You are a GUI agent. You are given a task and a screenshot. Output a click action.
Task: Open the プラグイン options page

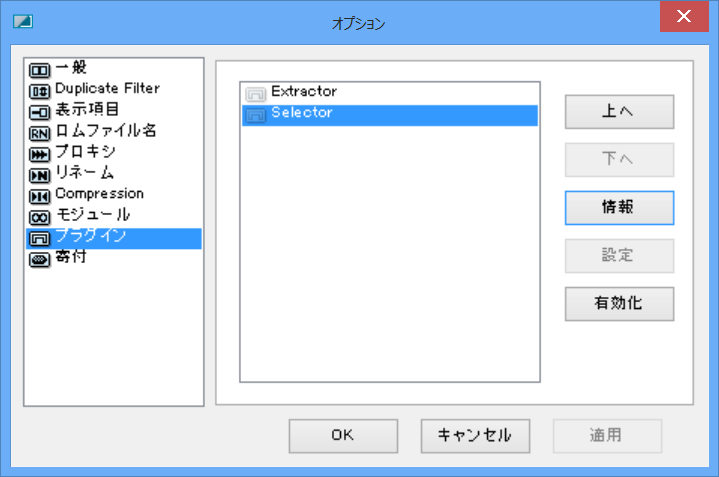point(114,238)
